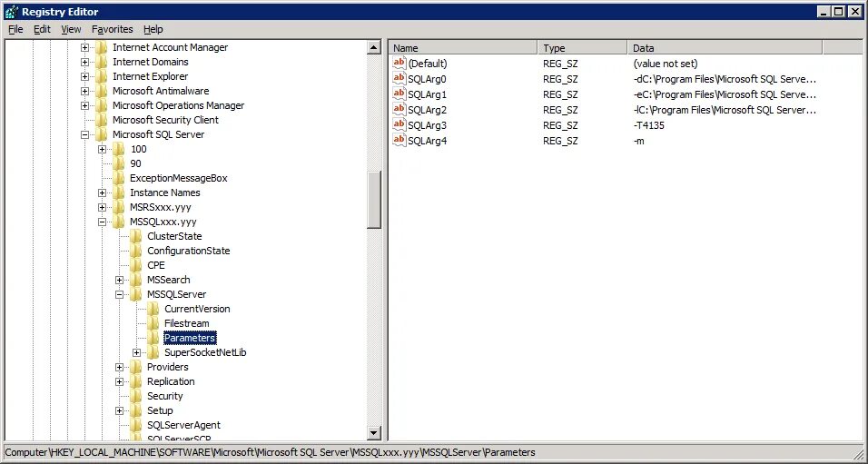The width and height of the screenshot is (868, 464).
Task: Click the string value icon for (Default)
Action: coord(399,64)
